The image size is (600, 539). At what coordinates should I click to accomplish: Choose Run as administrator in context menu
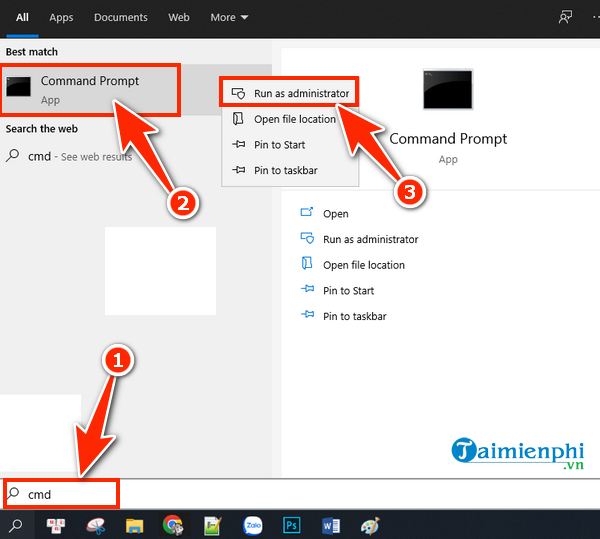(290, 93)
